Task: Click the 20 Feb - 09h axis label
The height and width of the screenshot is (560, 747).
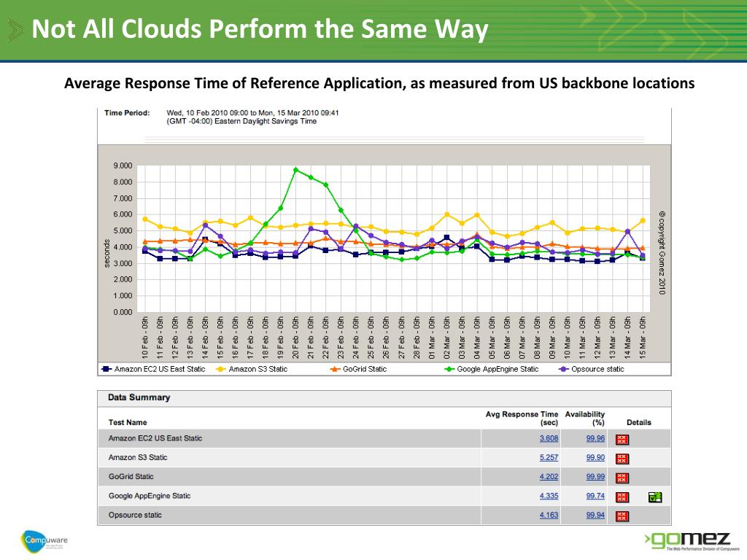Action: 296,337
